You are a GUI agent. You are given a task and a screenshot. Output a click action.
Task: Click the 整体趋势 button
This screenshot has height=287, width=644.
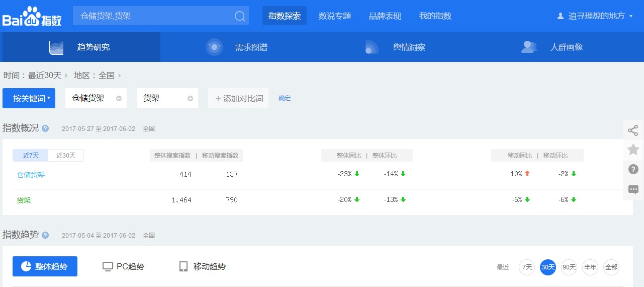(45, 266)
